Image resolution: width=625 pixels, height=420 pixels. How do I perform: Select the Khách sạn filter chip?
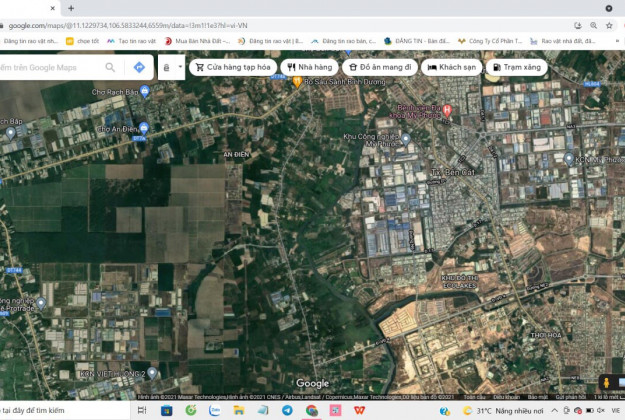click(451, 67)
